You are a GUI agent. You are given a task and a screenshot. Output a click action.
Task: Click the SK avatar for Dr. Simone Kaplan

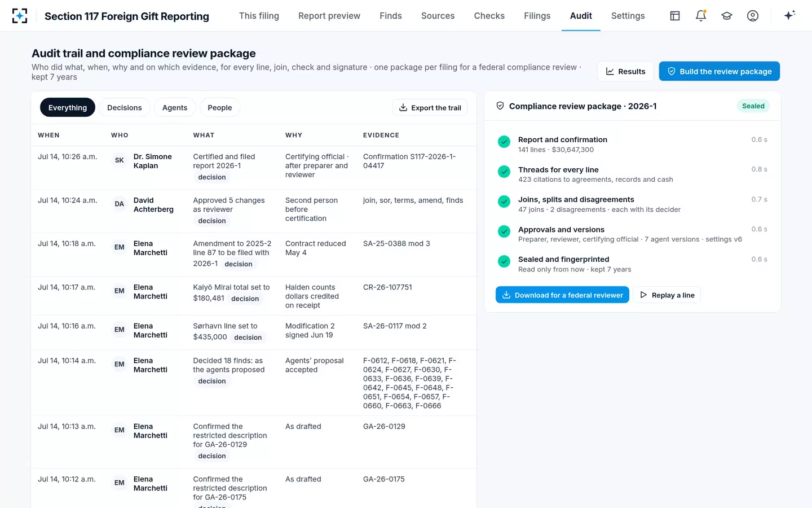tap(120, 160)
